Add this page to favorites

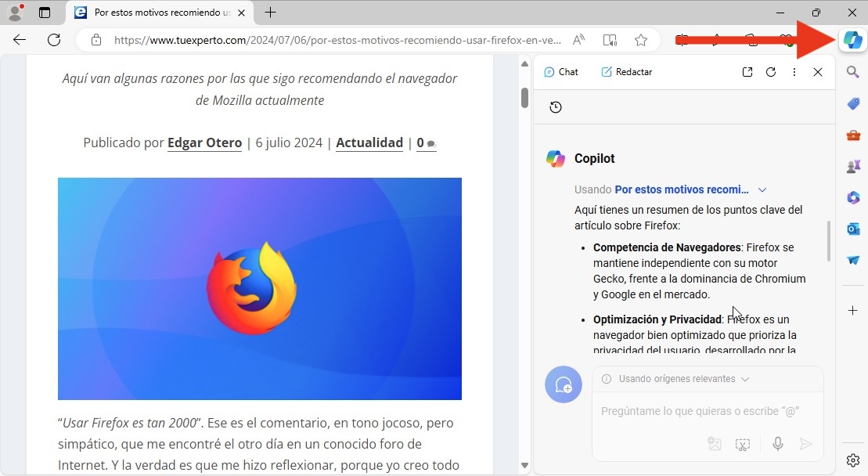tap(641, 40)
